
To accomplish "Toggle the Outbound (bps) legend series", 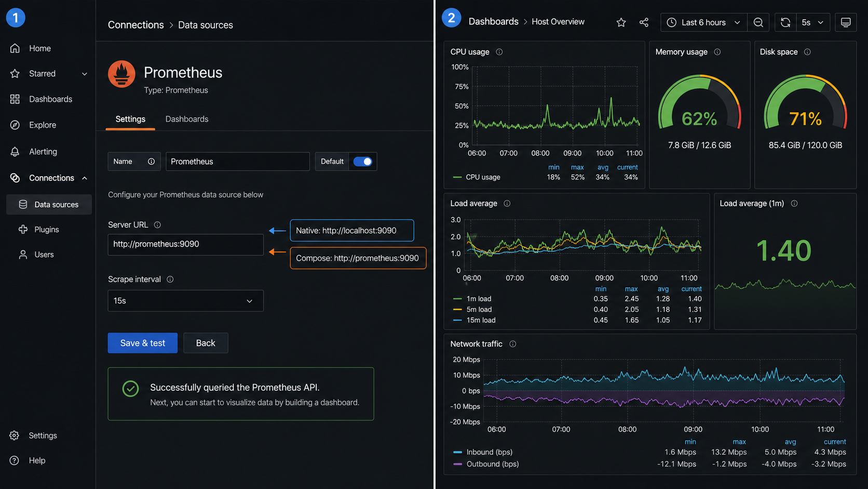I will point(486,464).
